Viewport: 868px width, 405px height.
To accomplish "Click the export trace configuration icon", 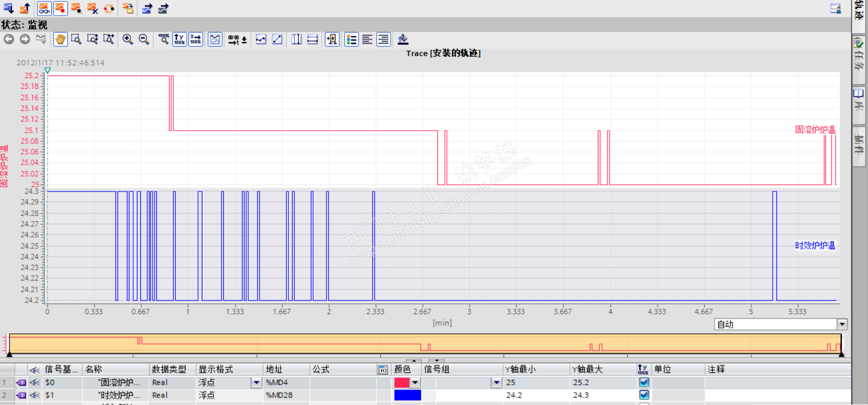I will click(147, 8).
